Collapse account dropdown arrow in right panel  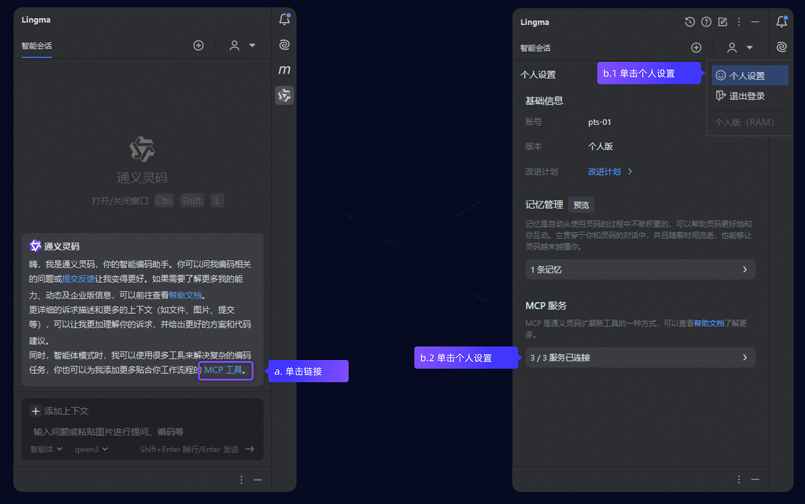[750, 48]
